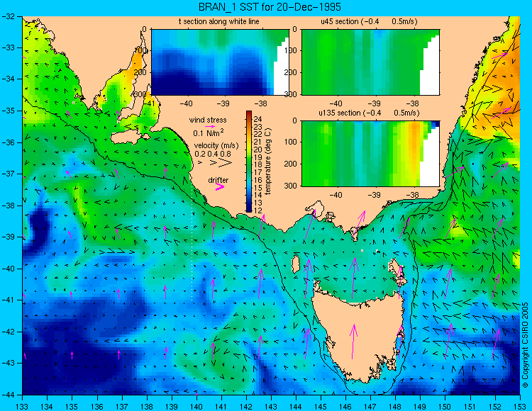Image resolution: width=532 pixels, height=411 pixels.
Task: Click the "t section along white line" caption
Action: coord(219,22)
